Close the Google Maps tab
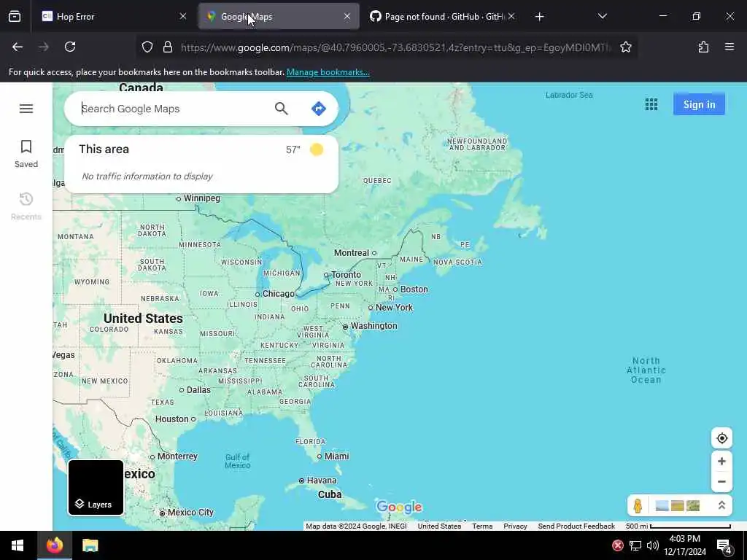The height and width of the screenshot is (560, 747). (347, 16)
